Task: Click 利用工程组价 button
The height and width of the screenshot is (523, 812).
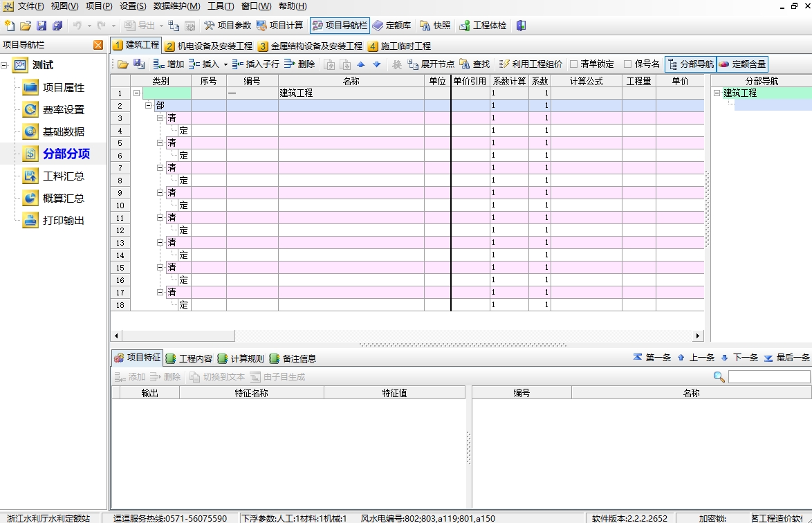Action: click(x=530, y=64)
